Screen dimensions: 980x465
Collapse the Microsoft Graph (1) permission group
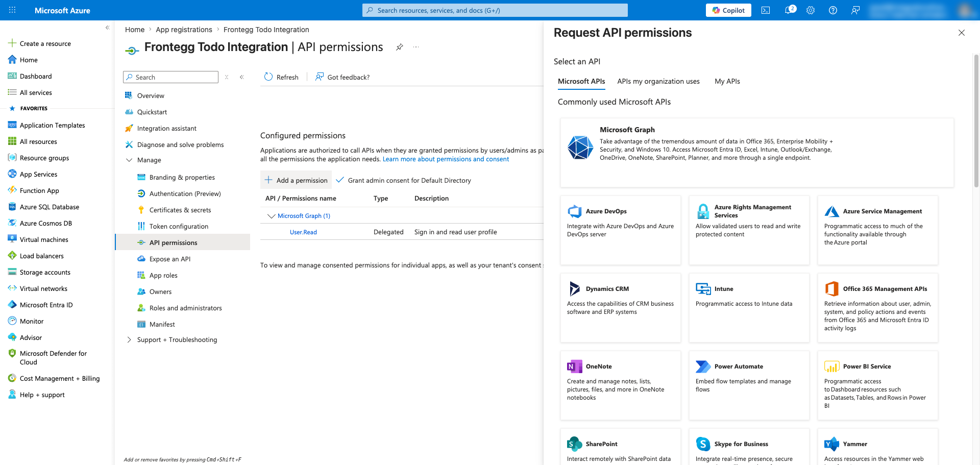(271, 216)
